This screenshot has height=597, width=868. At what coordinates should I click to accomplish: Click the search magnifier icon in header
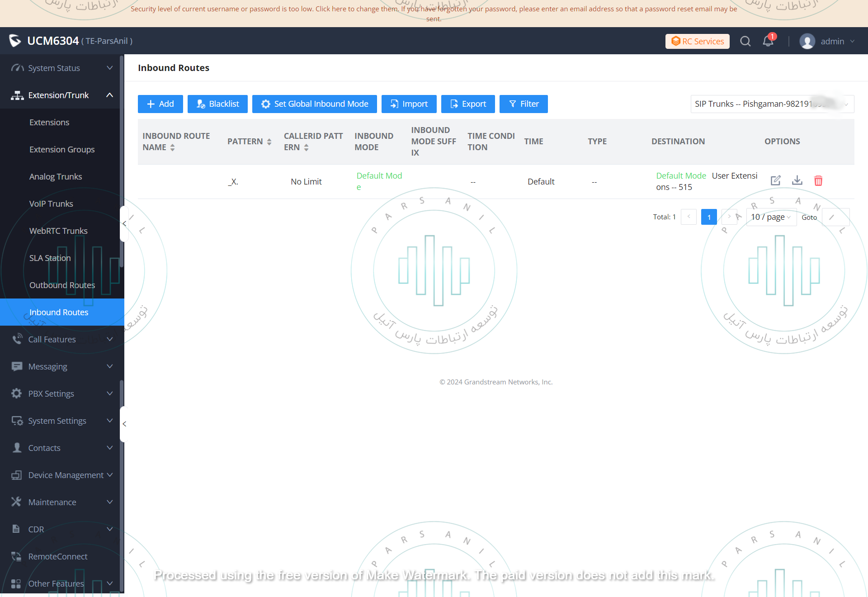coord(745,41)
